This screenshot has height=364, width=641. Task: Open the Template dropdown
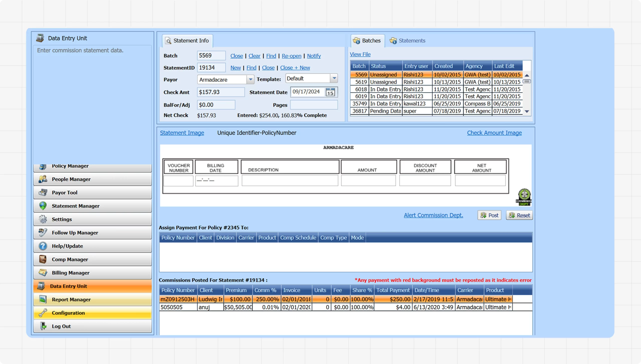334,78
